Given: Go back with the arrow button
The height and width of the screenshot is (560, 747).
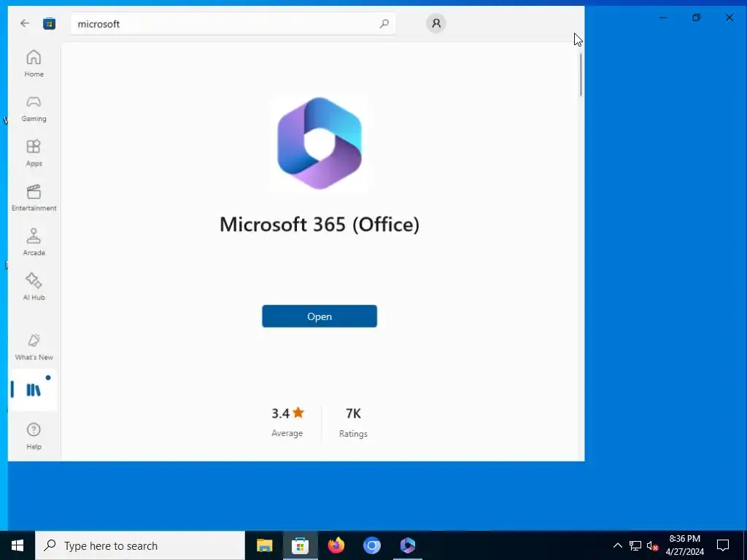Looking at the screenshot, I should pyautogui.click(x=25, y=23).
